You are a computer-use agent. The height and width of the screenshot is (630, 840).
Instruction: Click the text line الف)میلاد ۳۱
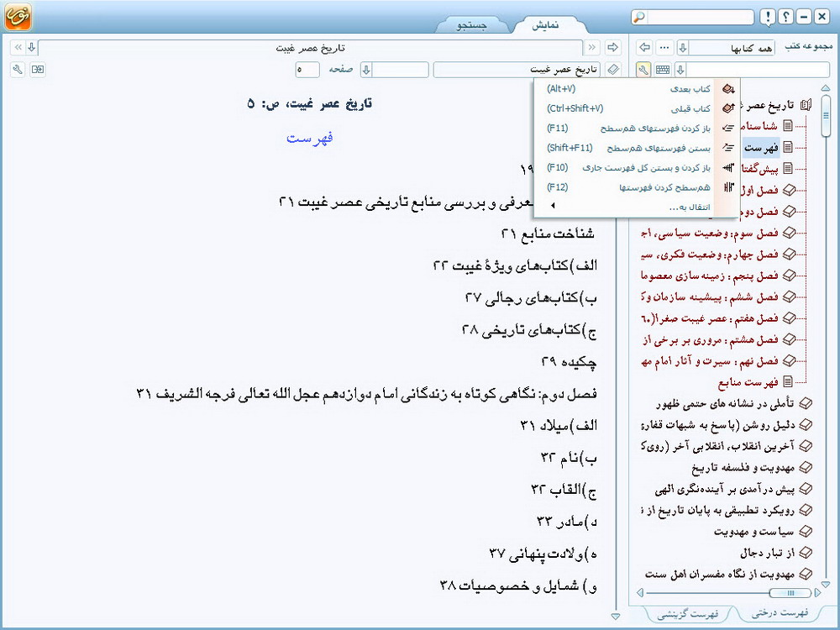559,426
